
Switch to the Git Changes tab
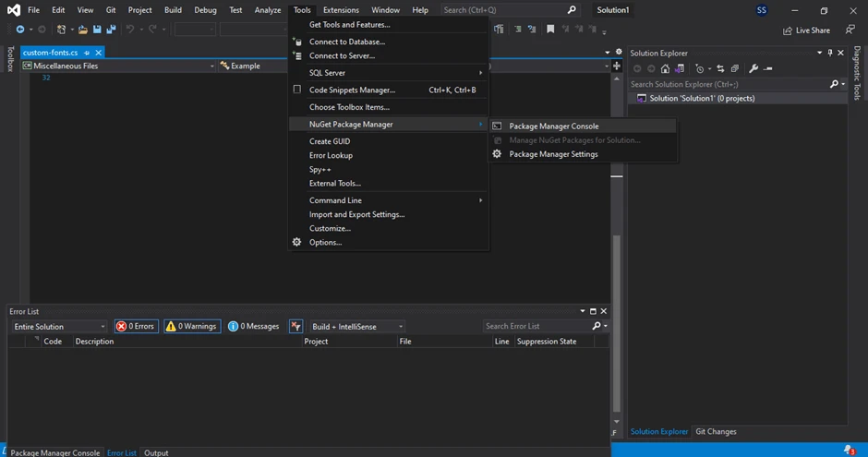tap(716, 431)
